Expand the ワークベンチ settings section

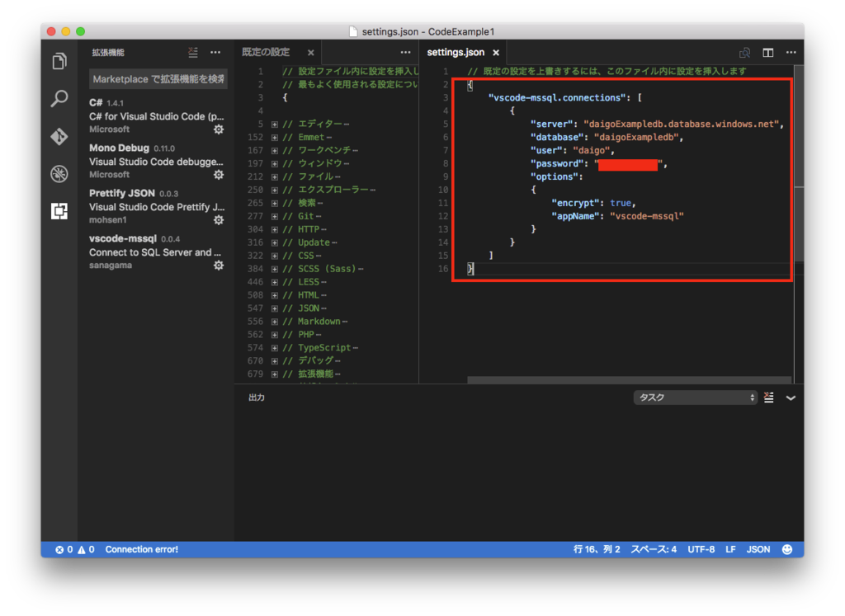click(x=275, y=150)
